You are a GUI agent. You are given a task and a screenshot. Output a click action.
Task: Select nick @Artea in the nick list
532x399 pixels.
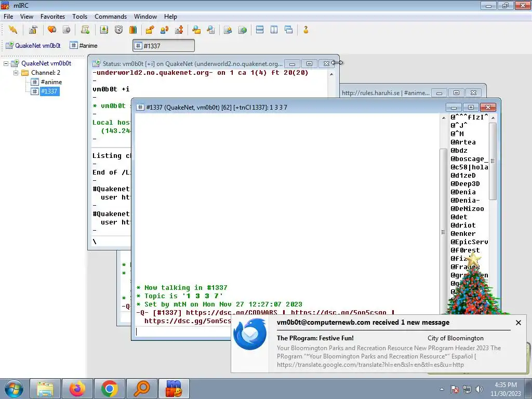pyautogui.click(x=463, y=142)
